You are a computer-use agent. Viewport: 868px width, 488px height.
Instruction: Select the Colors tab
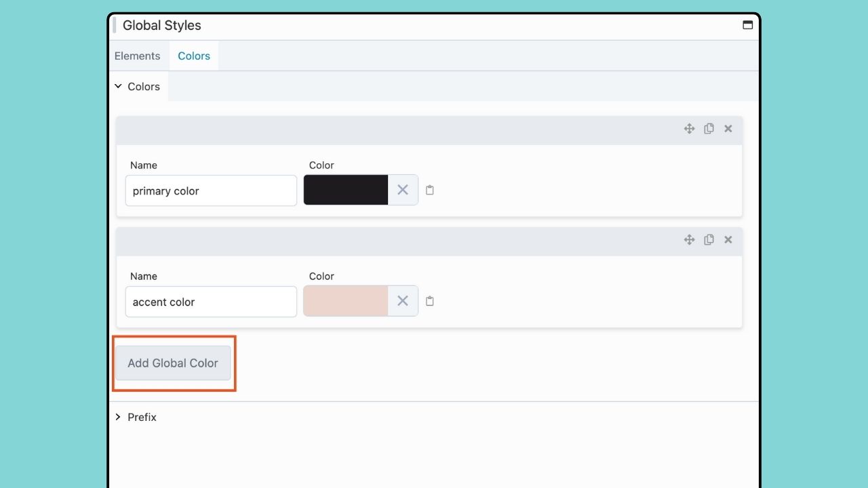(x=194, y=56)
